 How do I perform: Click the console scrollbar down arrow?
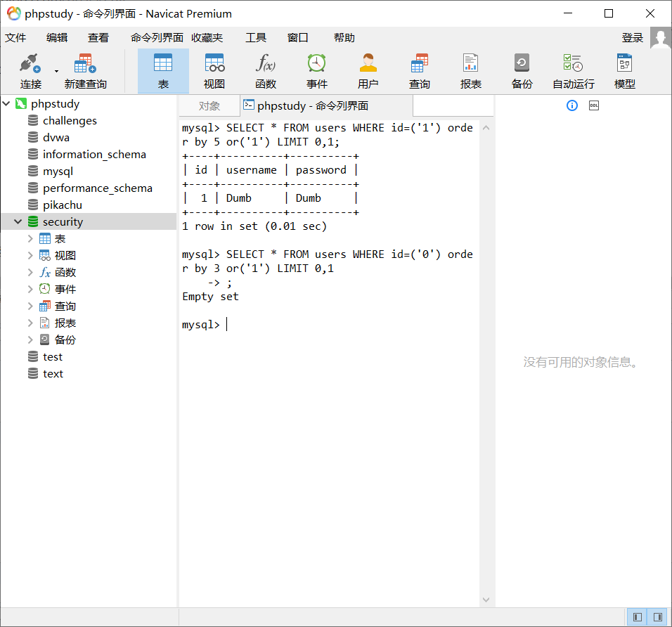pos(486,600)
